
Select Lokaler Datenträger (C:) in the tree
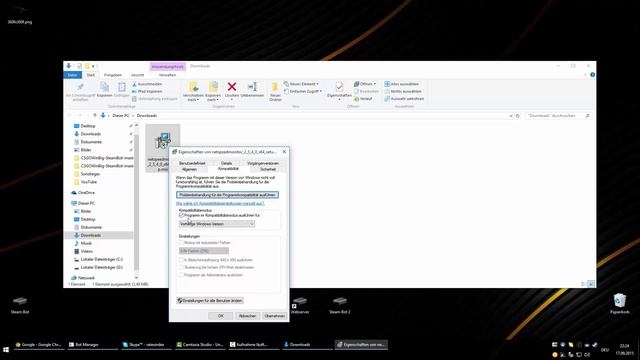(x=102, y=260)
